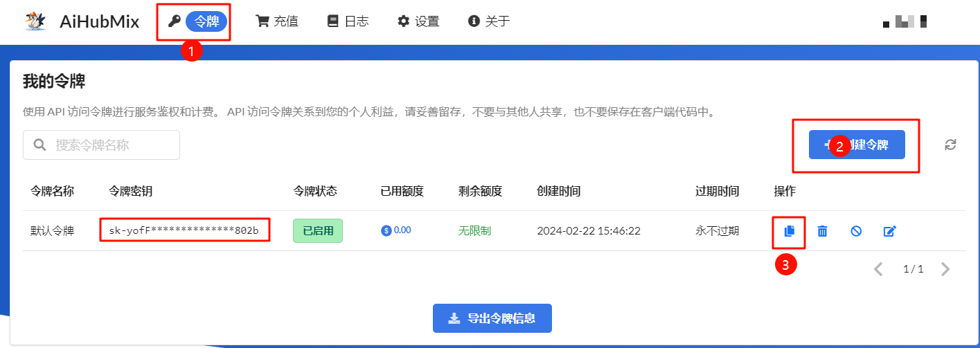Click the AiHubMix logo image
This screenshot has width=980, height=348.
(x=35, y=21)
